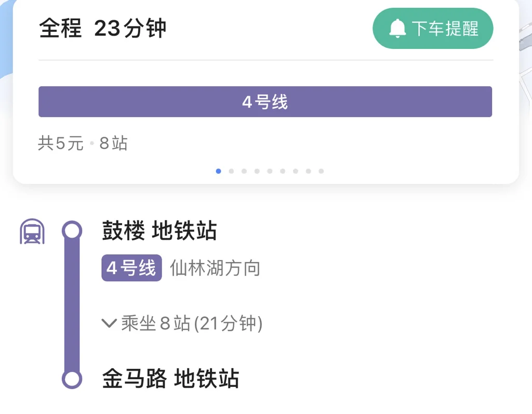The image size is (532, 414).
Task: Select the purple 4号线 badge next to 鼓楼
Action: coord(131,267)
